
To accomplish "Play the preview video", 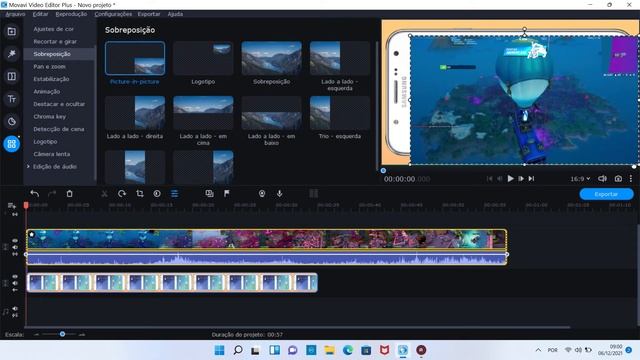I will click(510, 178).
